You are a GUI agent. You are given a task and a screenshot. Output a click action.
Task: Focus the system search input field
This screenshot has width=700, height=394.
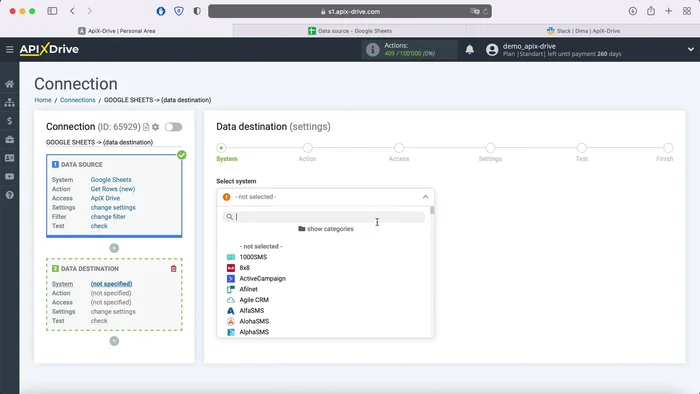click(324, 217)
